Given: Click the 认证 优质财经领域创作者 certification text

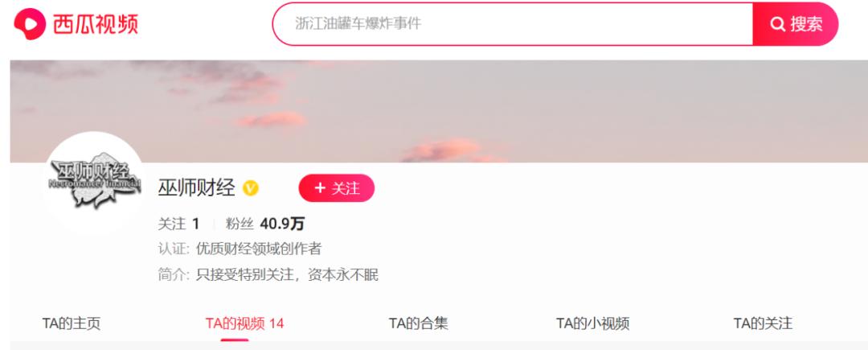Looking at the screenshot, I should pyautogui.click(x=240, y=249).
